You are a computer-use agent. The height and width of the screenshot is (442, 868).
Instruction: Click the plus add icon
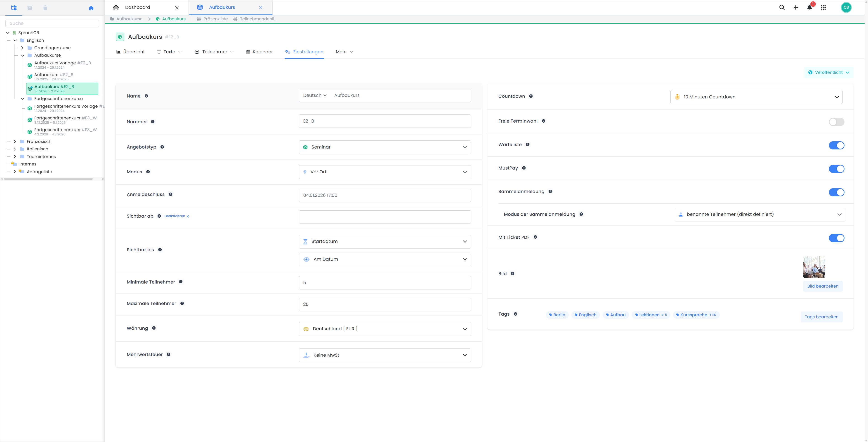point(796,7)
